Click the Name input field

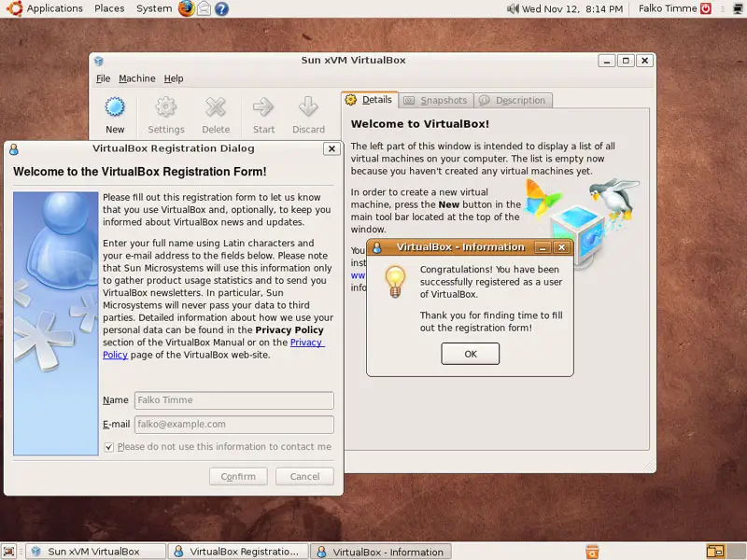pyautogui.click(x=234, y=400)
